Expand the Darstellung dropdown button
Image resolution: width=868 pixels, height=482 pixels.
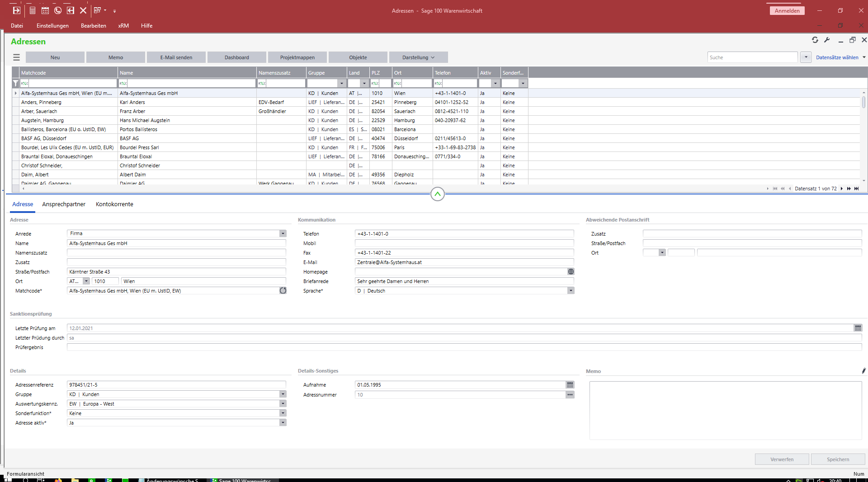click(419, 57)
